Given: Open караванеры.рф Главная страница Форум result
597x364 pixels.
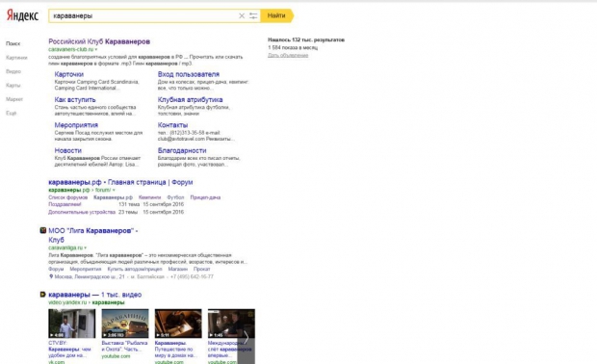Looking at the screenshot, I should pos(120,182).
